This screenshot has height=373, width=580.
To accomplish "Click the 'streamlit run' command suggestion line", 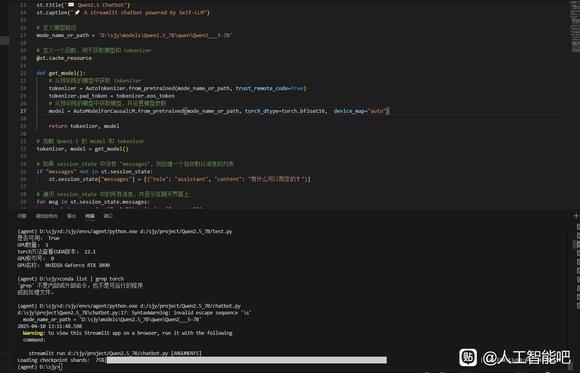I will [x=115, y=353].
